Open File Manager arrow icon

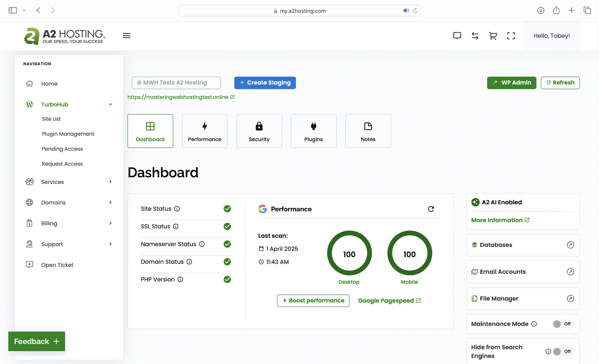[570, 298]
